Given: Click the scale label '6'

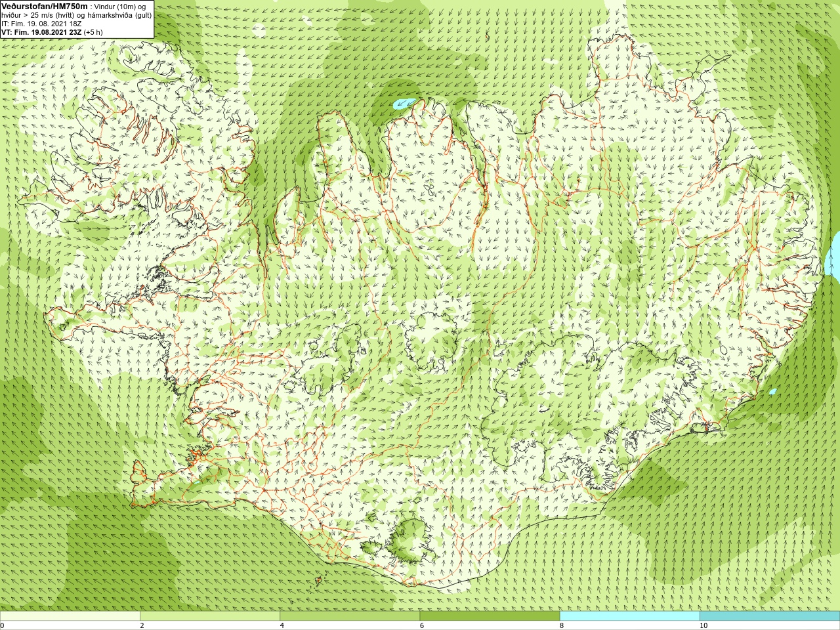Looking at the screenshot, I should click(421, 625).
